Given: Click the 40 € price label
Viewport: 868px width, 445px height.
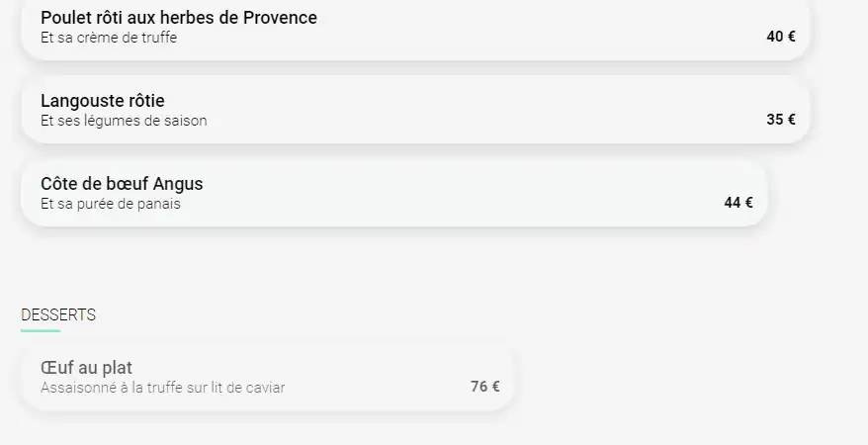Looking at the screenshot, I should click(x=781, y=37).
